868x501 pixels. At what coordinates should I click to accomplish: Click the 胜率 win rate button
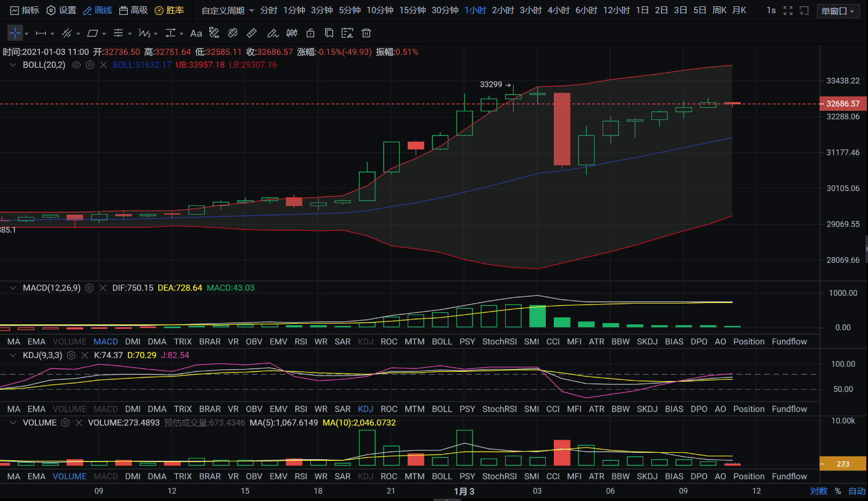(x=169, y=10)
